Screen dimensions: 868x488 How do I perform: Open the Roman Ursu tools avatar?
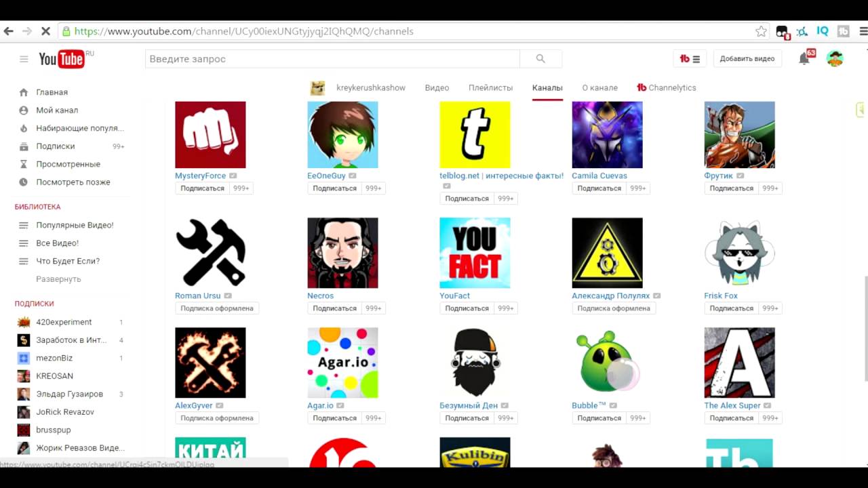[210, 253]
